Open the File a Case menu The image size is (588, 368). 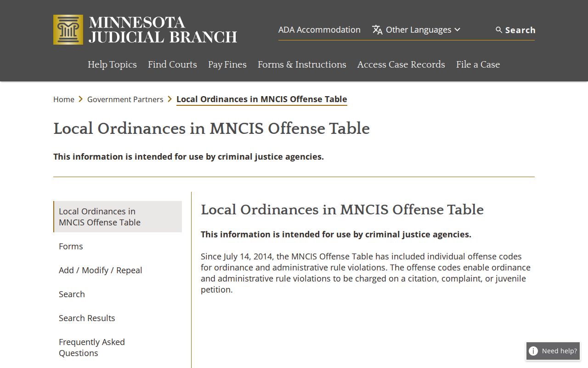click(478, 64)
